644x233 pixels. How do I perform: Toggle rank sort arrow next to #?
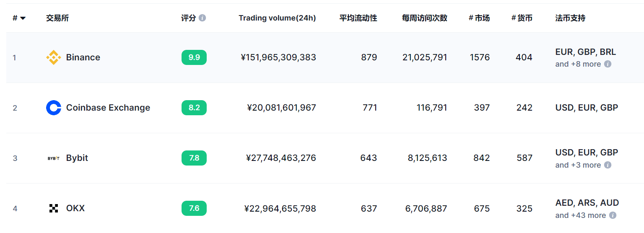click(x=23, y=18)
